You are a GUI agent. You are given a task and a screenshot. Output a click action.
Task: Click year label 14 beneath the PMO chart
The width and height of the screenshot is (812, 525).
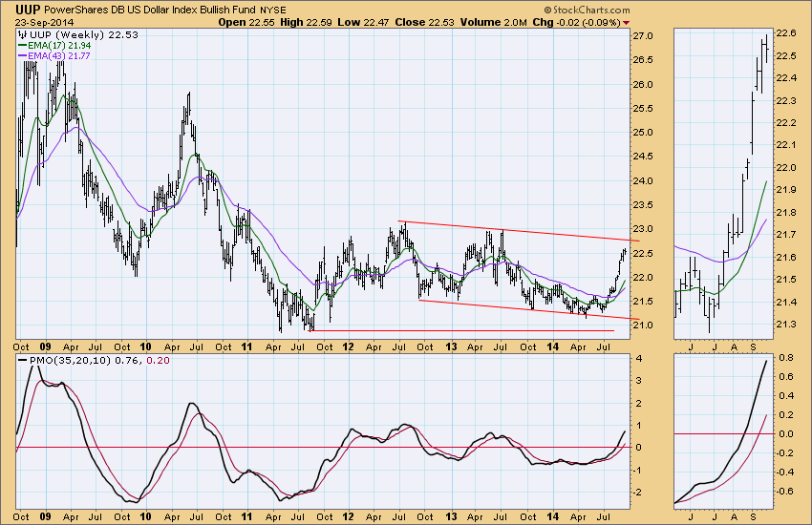[x=552, y=516]
